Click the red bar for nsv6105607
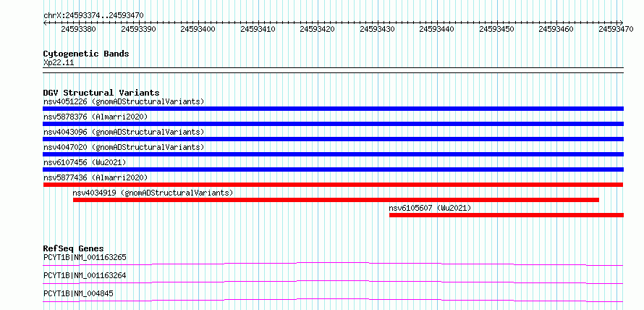Screen dimensions: 644x310 point(507,215)
